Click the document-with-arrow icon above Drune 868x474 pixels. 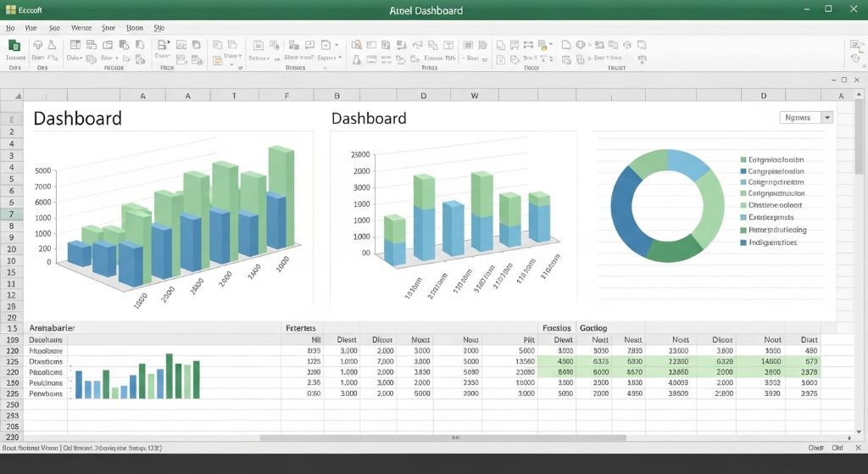164,45
